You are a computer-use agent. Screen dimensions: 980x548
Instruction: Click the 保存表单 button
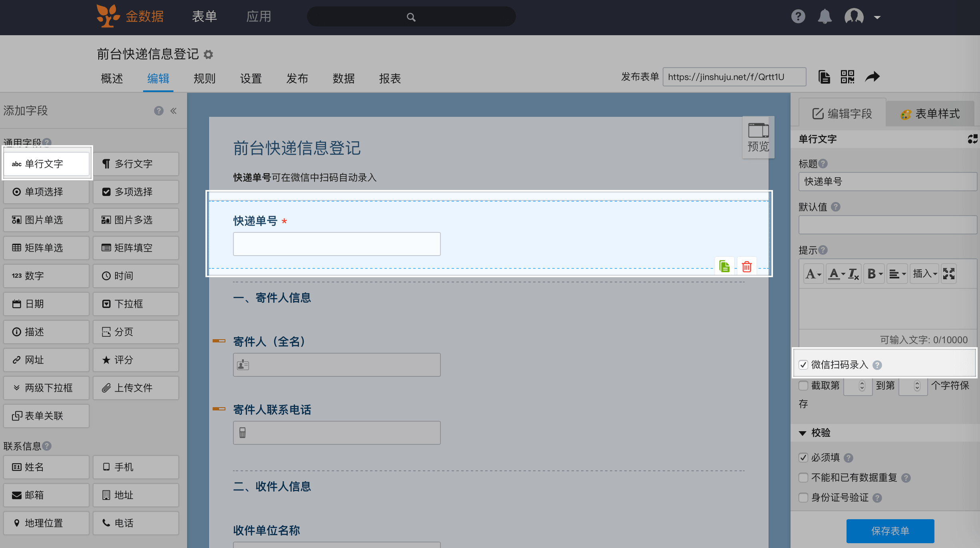pyautogui.click(x=890, y=531)
